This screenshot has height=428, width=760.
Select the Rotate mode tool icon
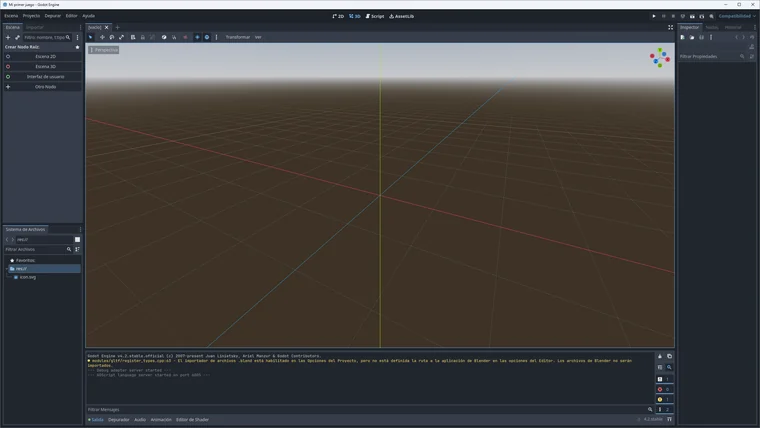(112, 37)
